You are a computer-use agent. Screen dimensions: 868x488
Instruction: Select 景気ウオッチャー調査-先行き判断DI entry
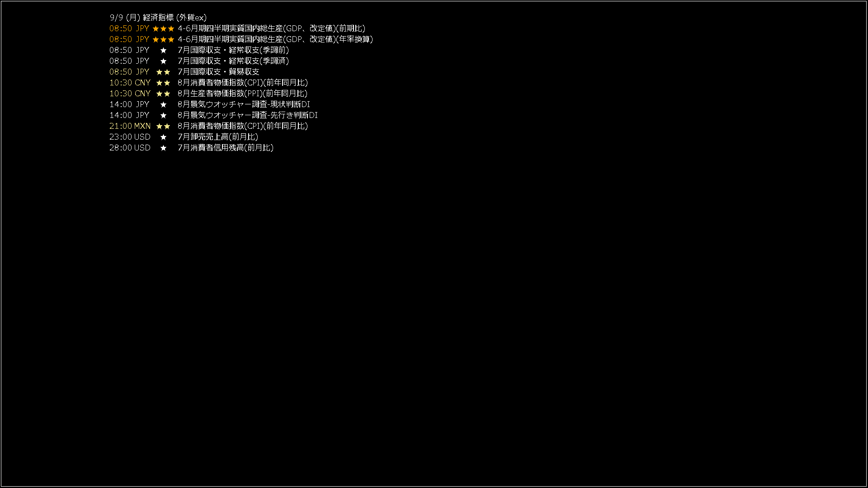(248, 115)
